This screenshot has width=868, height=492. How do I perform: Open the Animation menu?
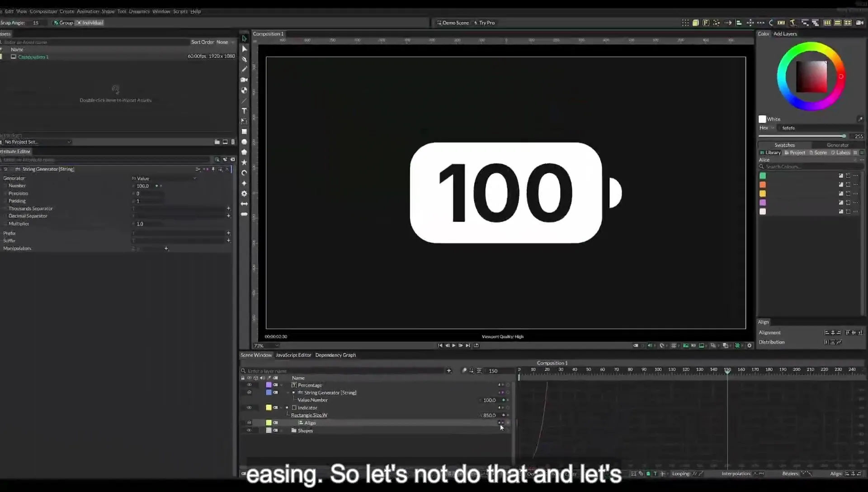[88, 11]
